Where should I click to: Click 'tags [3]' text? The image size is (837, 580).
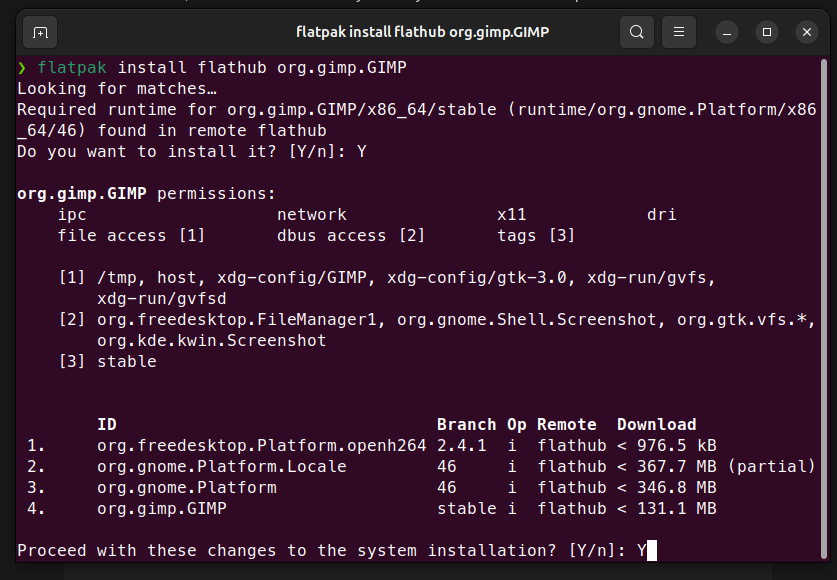click(x=536, y=236)
